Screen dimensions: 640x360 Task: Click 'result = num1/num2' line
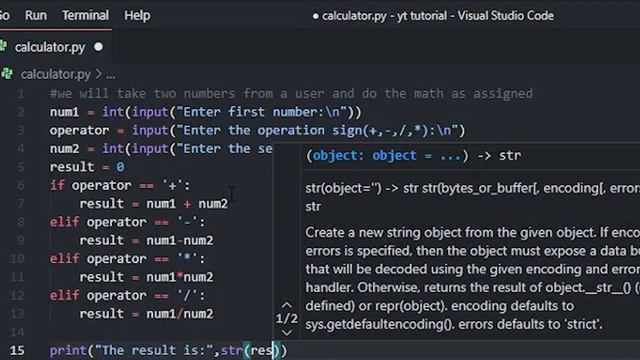point(146,314)
